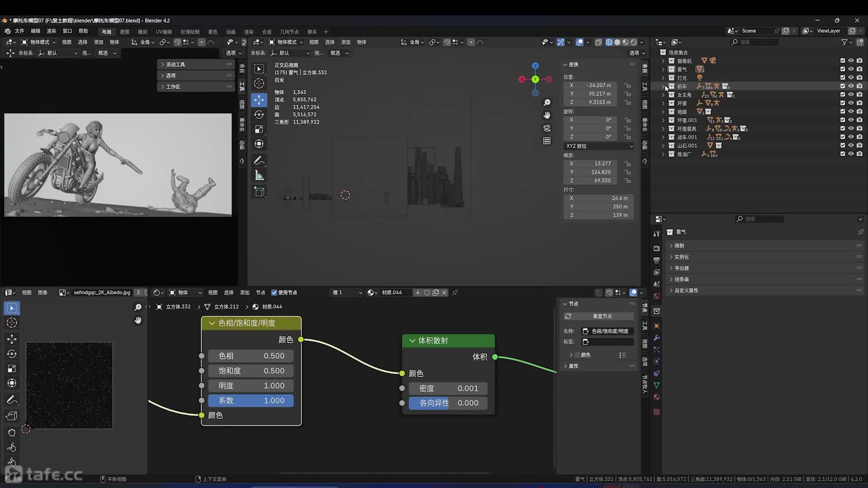The height and width of the screenshot is (488, 868).
Task: Pin the 雾气 properties panel
Action: [x=860, y=232]
